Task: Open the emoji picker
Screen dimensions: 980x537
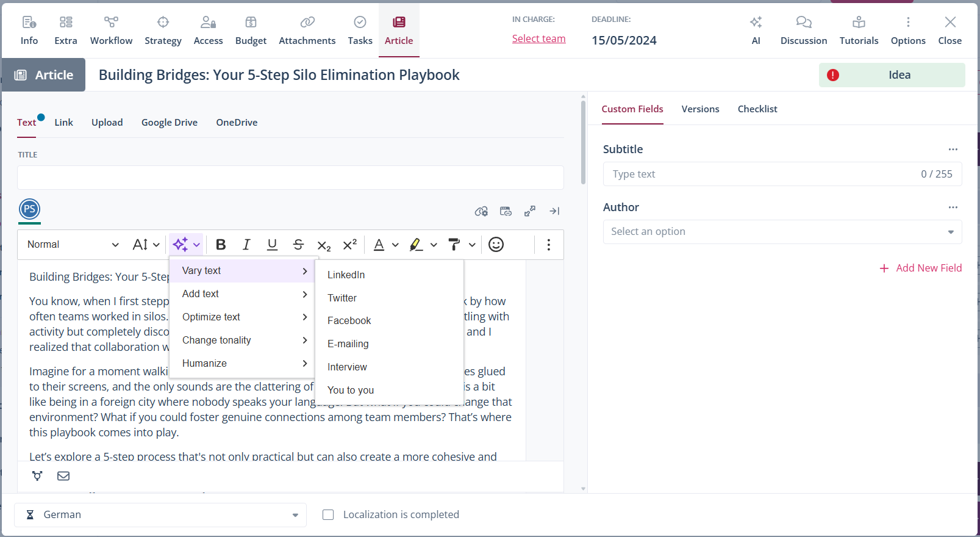Action: click(496, 245)
